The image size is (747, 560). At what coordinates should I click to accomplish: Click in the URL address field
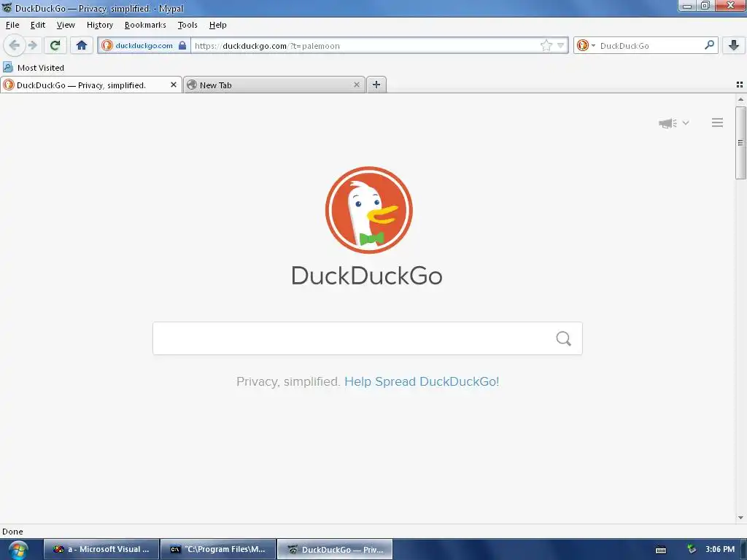[365, 45]
